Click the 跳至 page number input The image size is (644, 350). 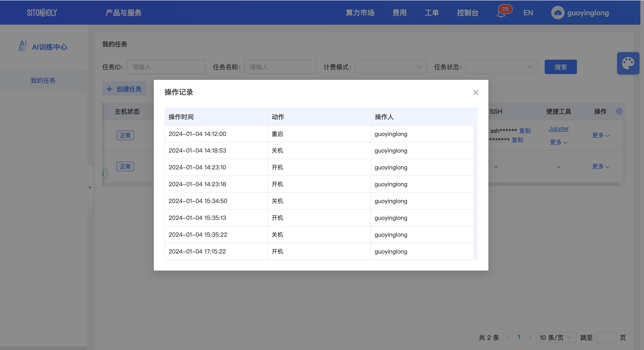tap(606, 337)
